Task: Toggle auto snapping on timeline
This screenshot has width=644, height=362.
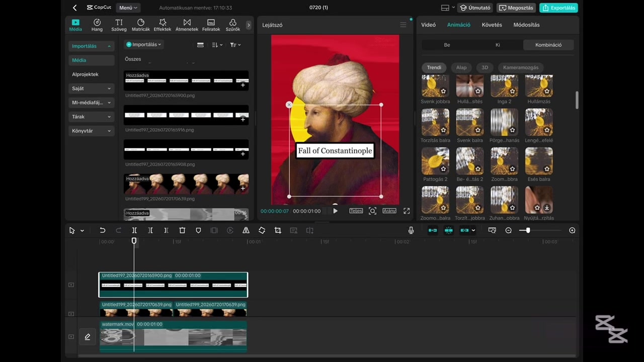Action: pos(448,230)
